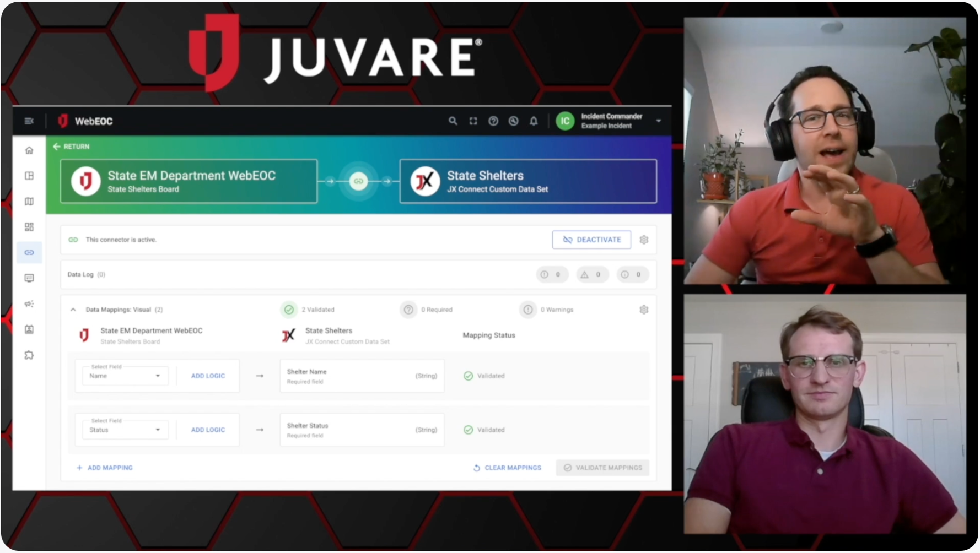This screenshot has height=553, width=980.
Task: Click RETURN to go back
Action: tap(71, 147)
